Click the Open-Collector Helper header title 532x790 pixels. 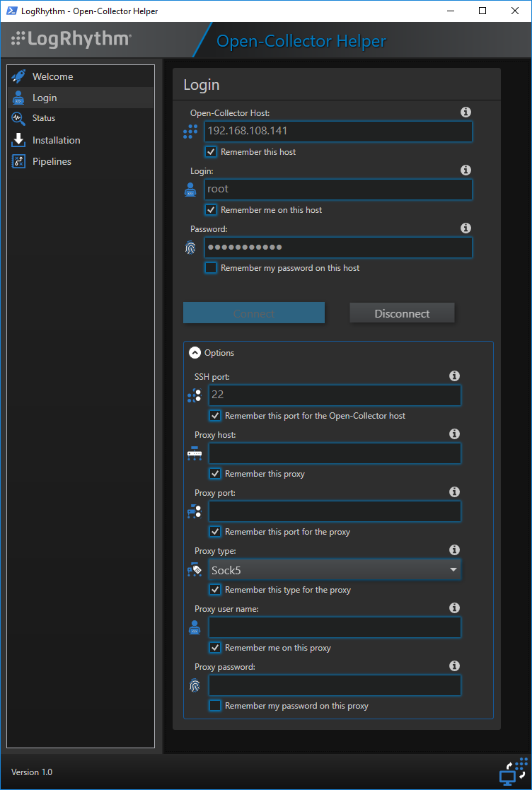[301, 41]
